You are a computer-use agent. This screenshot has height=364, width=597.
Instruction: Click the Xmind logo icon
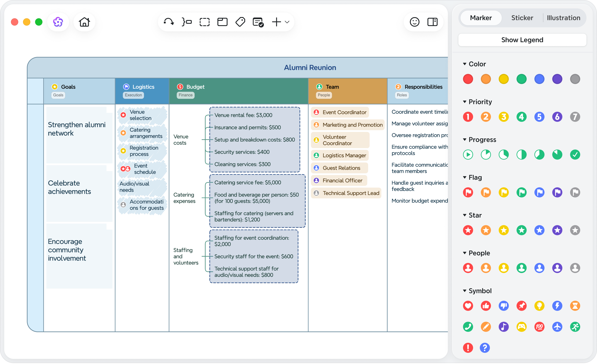click(58, 22)
